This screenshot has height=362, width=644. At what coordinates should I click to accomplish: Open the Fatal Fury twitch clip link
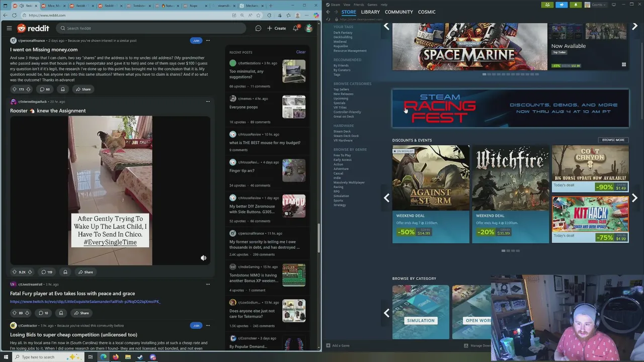pyautogui.click(x=85, y=302)
